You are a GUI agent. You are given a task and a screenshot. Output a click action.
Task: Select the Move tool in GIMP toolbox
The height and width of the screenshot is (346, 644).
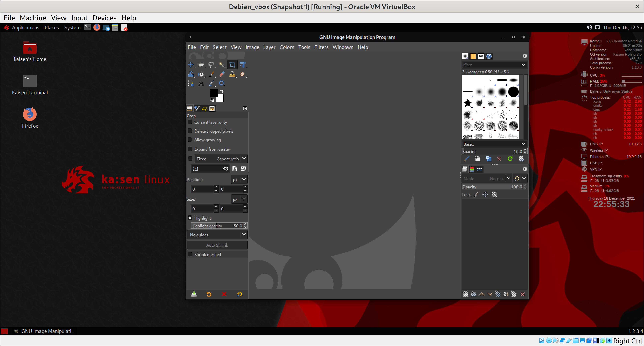(x=190, y=65)
